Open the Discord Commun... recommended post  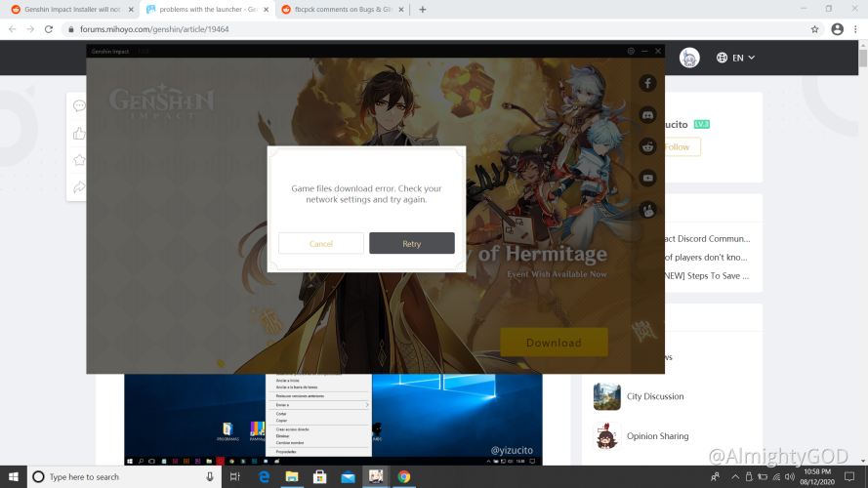click(707, 238)
